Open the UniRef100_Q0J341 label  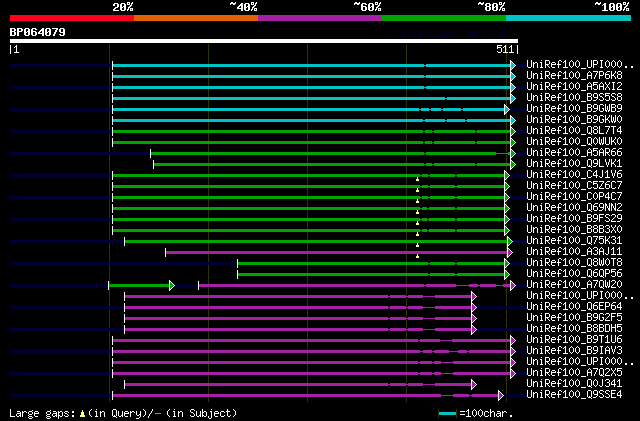(574, 384)
